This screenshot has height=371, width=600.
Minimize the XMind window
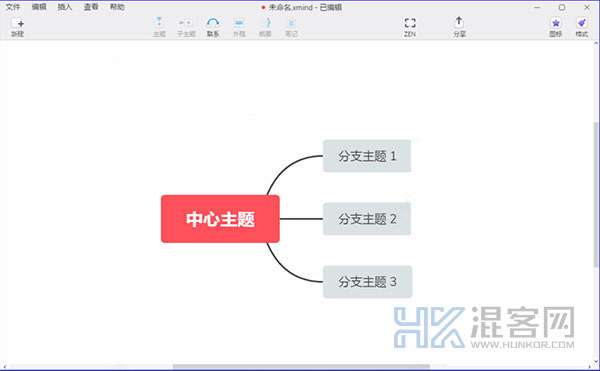click(x=537, y=7)
